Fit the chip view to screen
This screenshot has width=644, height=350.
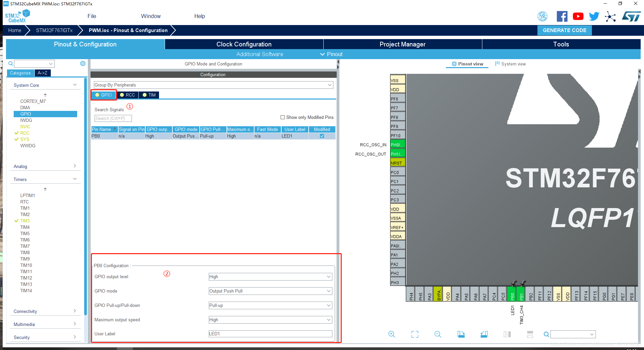[x=415, y=334]
